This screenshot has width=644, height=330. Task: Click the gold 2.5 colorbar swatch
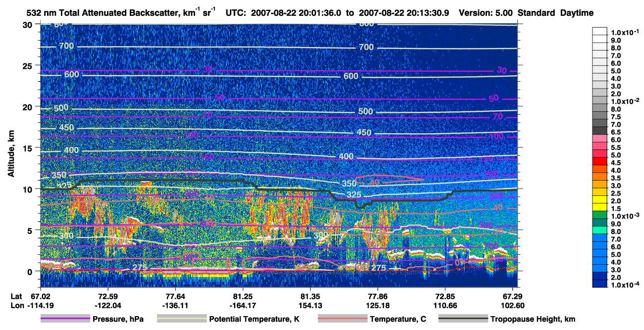pos(599,192)
